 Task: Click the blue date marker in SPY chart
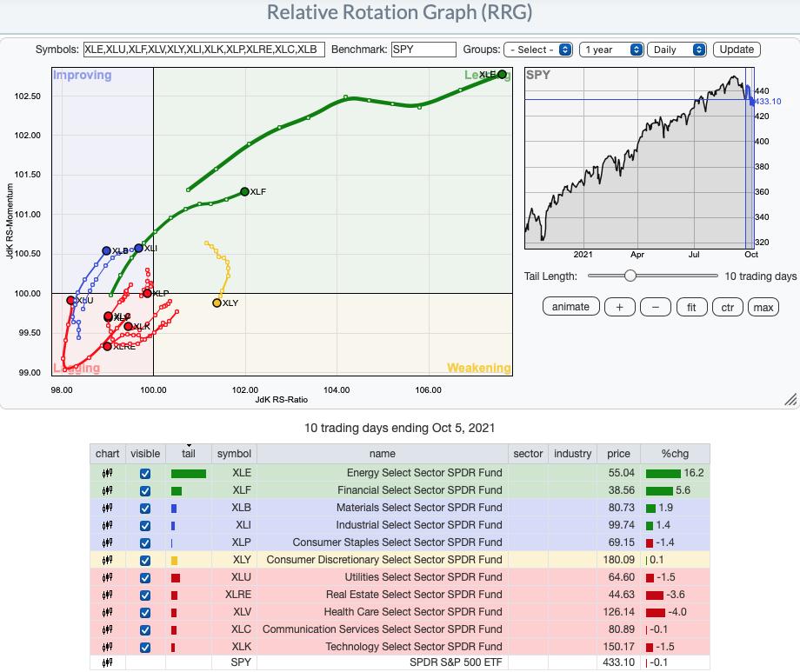point(749,158)
